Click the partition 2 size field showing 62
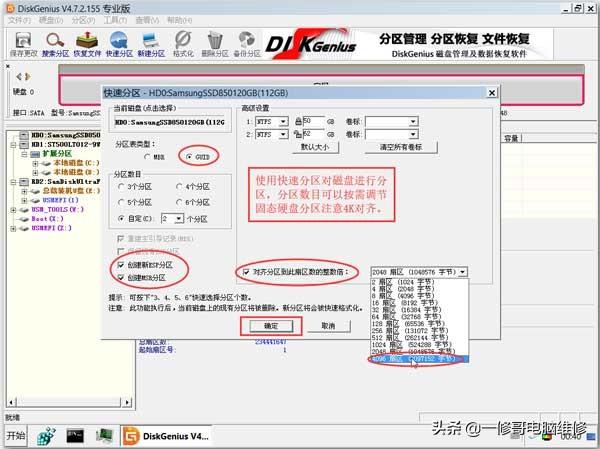Viewport: 600px width, 449px height. (314, 134)
